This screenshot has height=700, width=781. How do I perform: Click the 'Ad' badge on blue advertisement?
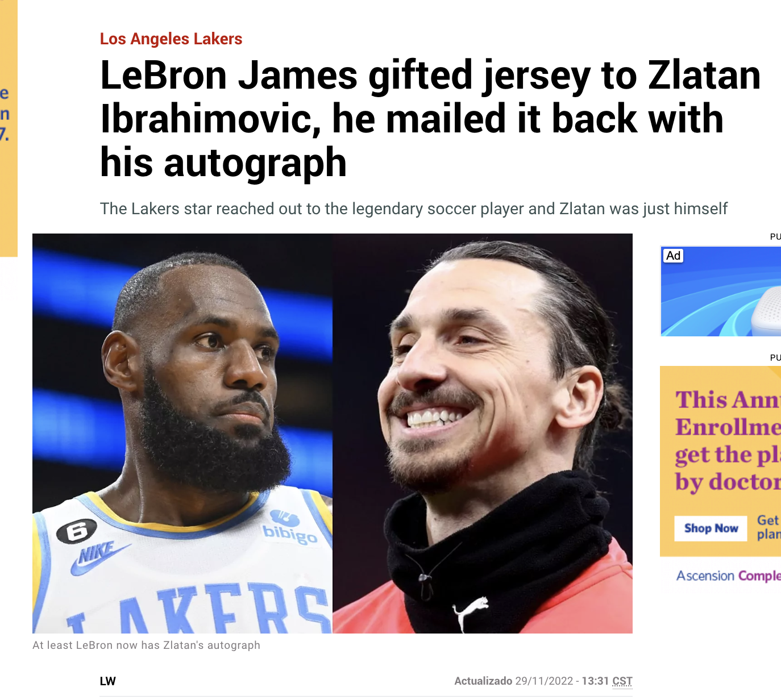coord(674,256)
